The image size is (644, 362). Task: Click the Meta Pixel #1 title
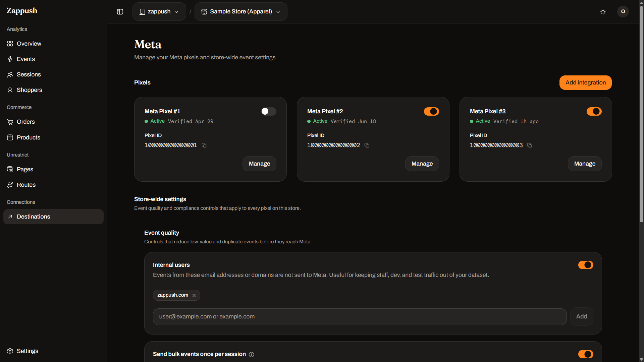point(162,112)
